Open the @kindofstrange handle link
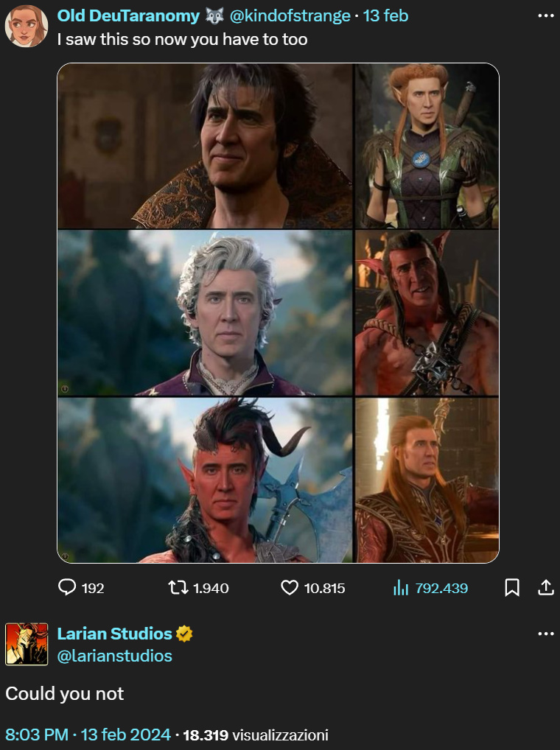The width and height of the screenshot is (560, 750). point(290,16)
